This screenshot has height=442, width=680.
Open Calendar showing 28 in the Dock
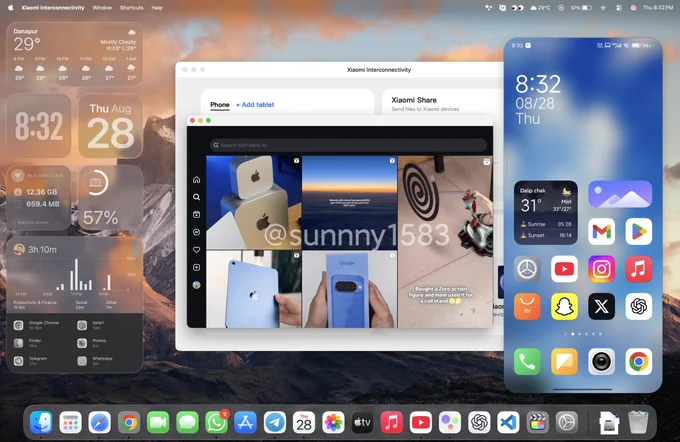pos(304,422)
